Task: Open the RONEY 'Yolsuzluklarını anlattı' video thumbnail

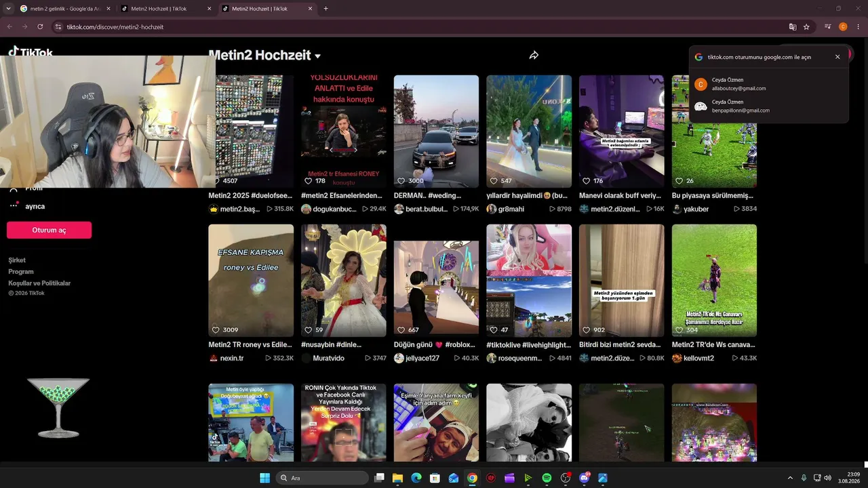Action: pyautogui.click(x=344, y=131)
